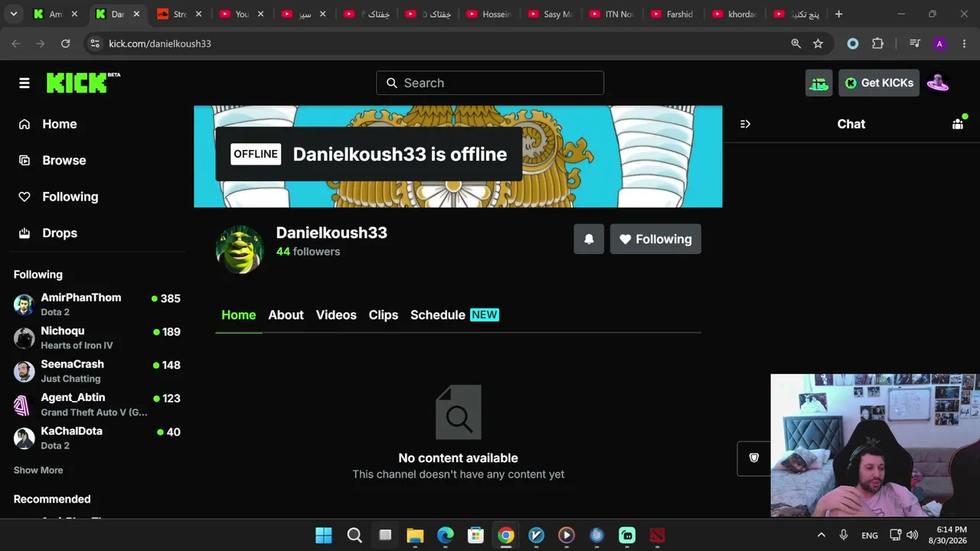Go back to the previous page
This screenshot has height=551, width=980.
[x=16, y=44]
